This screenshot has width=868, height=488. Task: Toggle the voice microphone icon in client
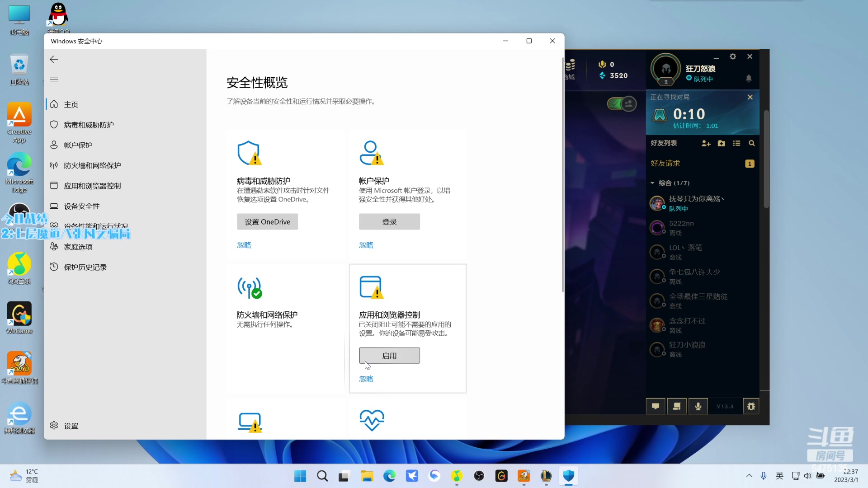(x=698, y=406)
